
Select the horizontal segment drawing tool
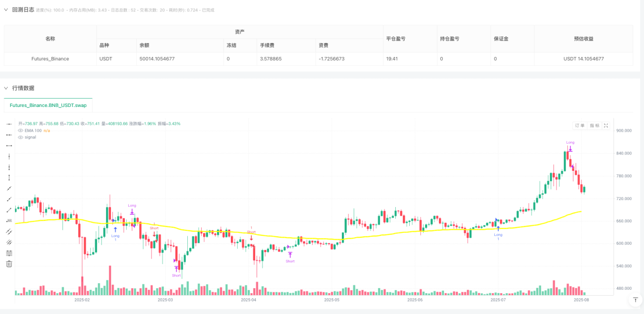coord(8,145)
